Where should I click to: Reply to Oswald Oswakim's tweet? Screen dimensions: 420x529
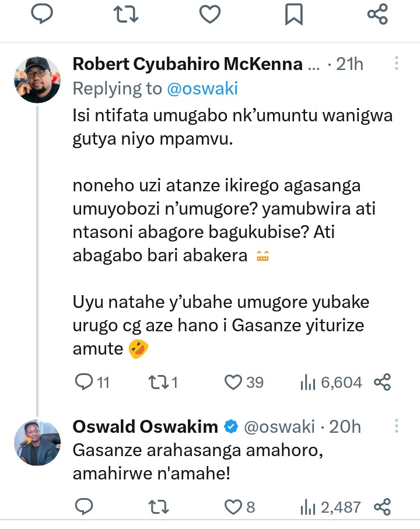[85, 506]
